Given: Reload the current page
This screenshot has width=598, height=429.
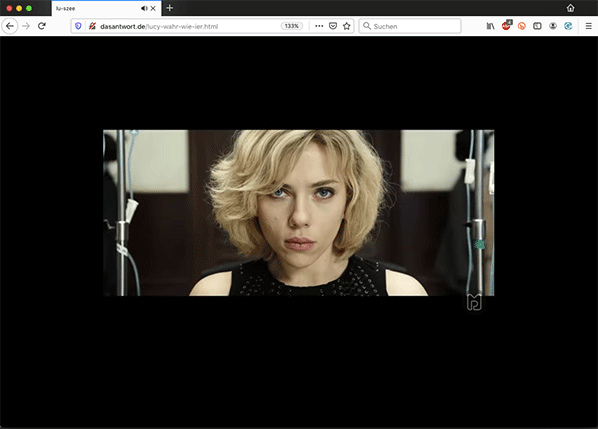Looking at the screenshot, I should pyautogui.click(x=42, y=26).
